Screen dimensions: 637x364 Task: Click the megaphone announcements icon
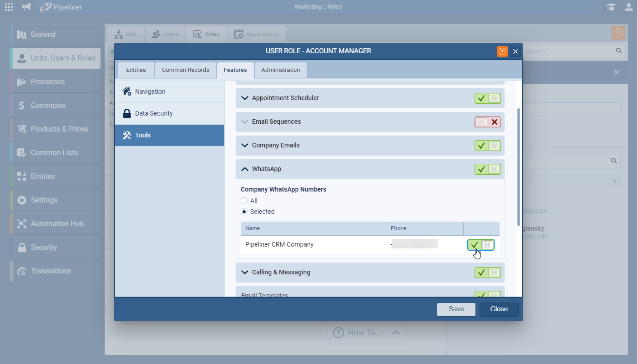[x=27, y=7]
